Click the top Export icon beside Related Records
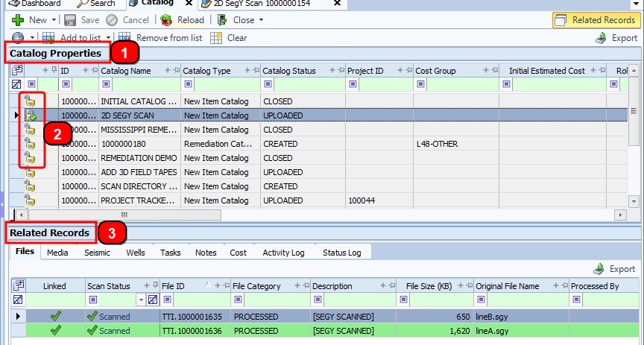The height and width of the screenshot is (345, 644). click(601, 38)
